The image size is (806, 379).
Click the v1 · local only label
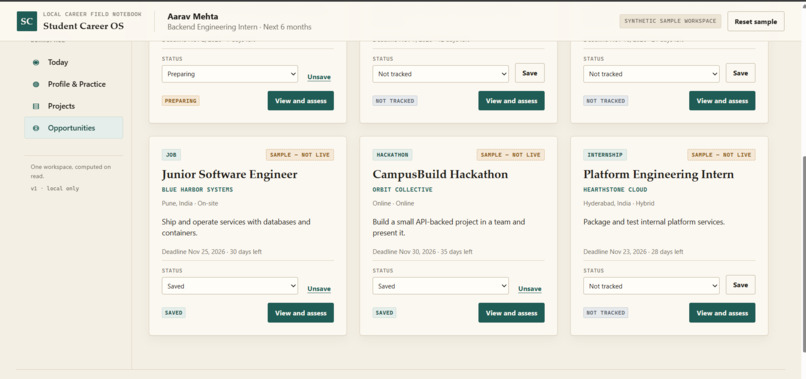tap(55, 189)
